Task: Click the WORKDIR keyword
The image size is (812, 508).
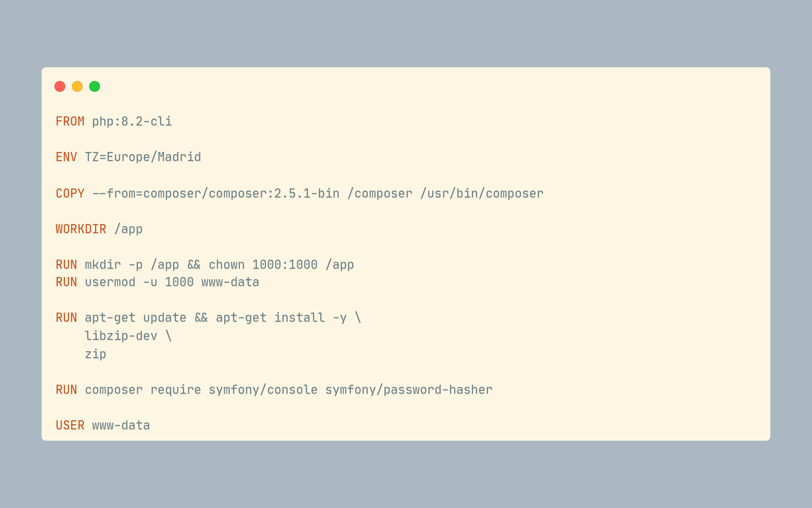Action: pos(81,229)
